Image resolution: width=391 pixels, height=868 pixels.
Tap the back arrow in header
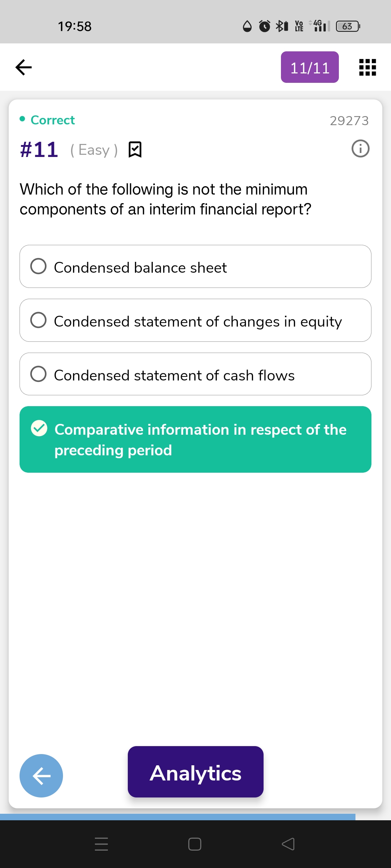(x=24, y=67)
